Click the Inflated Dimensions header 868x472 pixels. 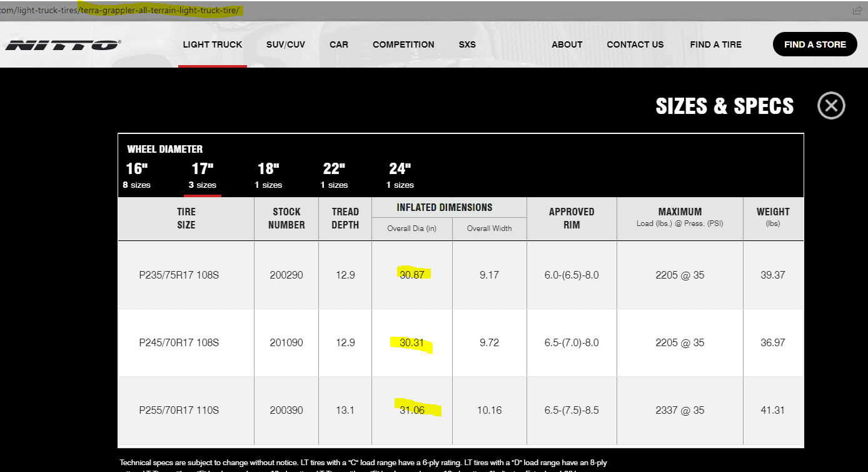coord(445,207)
